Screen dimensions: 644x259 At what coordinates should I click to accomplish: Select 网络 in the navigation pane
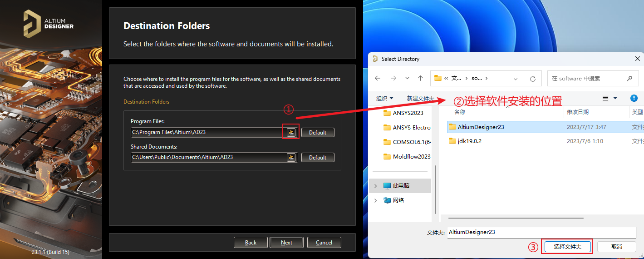[x=398, y=200]
